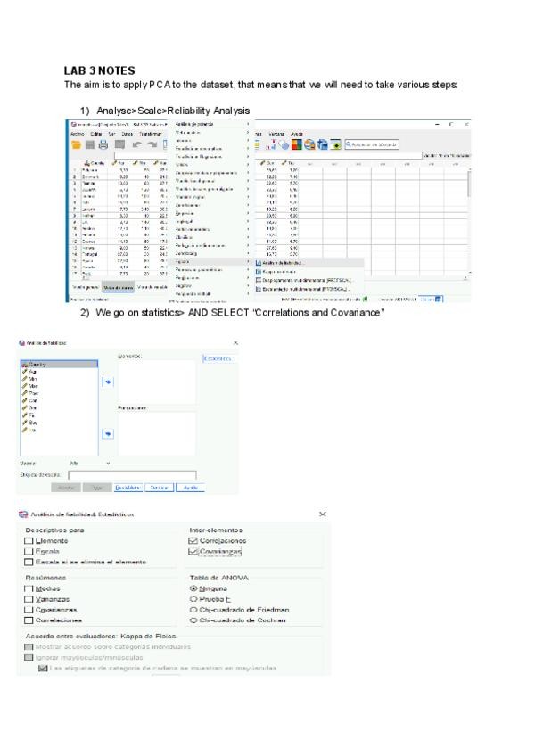This screenshot has height=756, width=535.
Task: Move variable to Elementos list with upper arrow
Action: tap(108, 382)
